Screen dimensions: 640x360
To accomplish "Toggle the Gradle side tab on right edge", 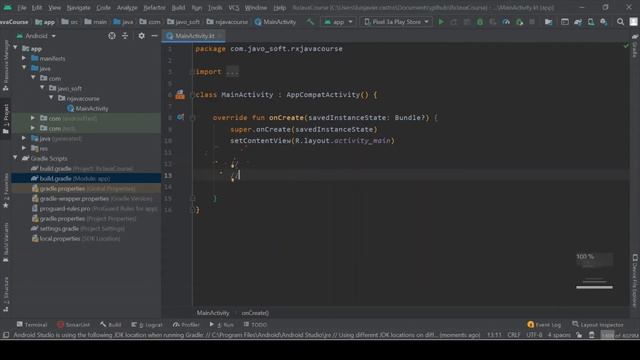I will [635, 46].
